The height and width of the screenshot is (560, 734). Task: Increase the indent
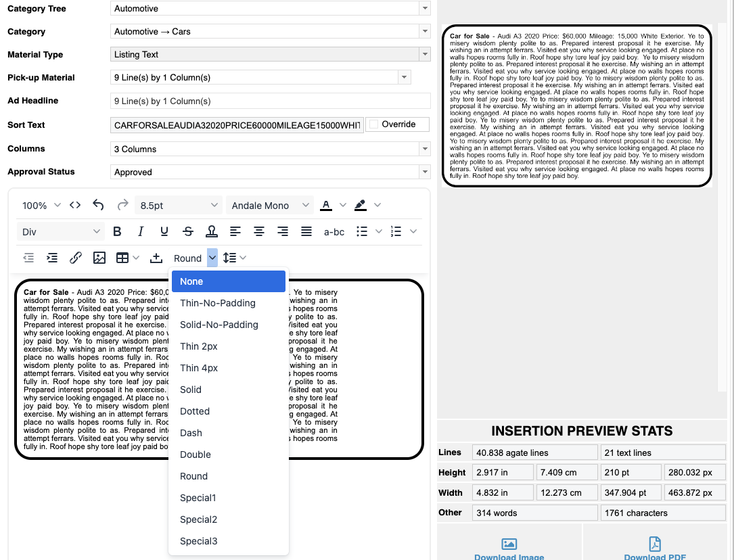click(x=52, y=258)
